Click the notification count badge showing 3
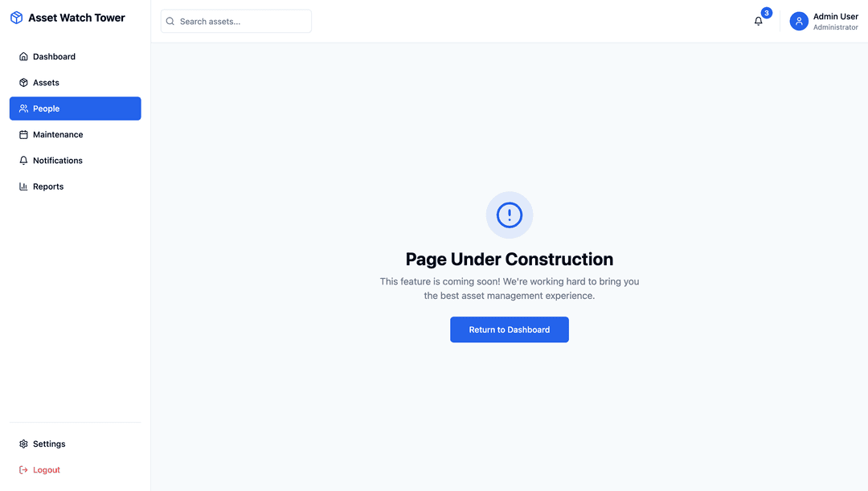 [x=767, y=13]
